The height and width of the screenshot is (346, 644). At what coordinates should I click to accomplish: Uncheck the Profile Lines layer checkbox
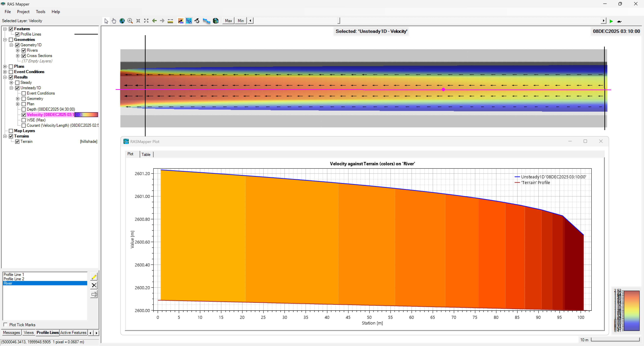pyautogui.click(x=17, y=34)
